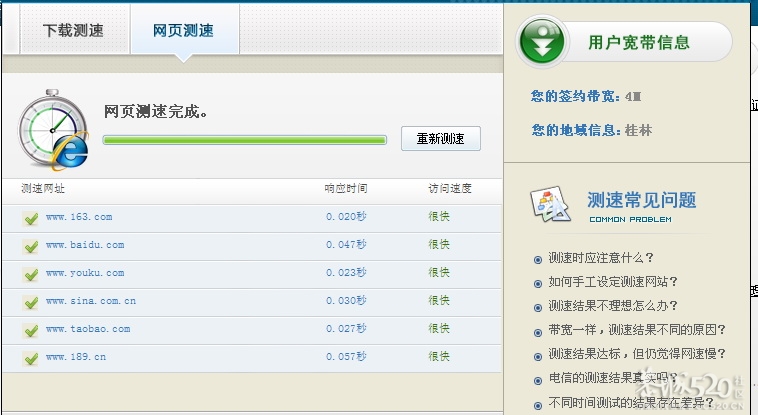Click green checkmark beside www.youku.com
Screen dimensions: 758x415
point(31,274)
